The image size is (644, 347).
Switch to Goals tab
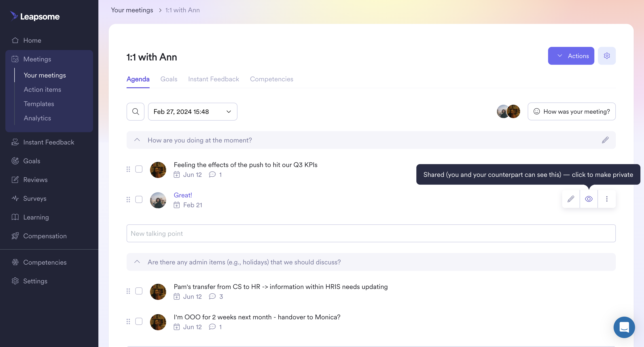[169, 79]
